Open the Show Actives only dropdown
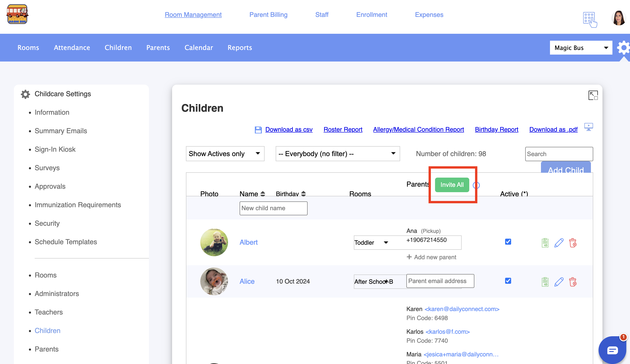This screenshot has height=364, width=630. tap(225, 154)
